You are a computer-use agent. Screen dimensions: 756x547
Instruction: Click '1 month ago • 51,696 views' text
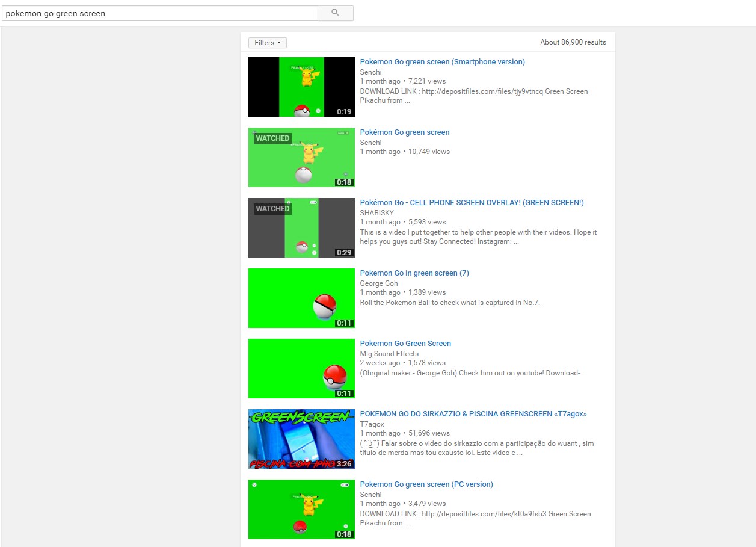[405, 433]
